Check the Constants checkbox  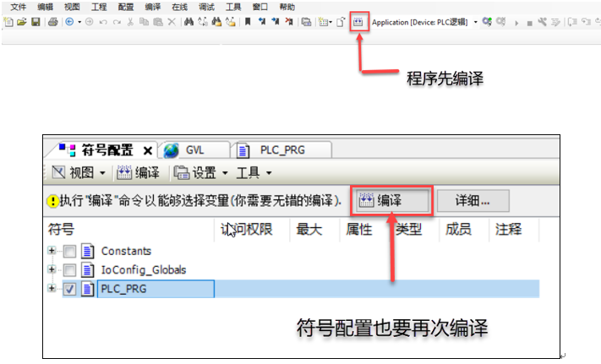pos(70,251)
